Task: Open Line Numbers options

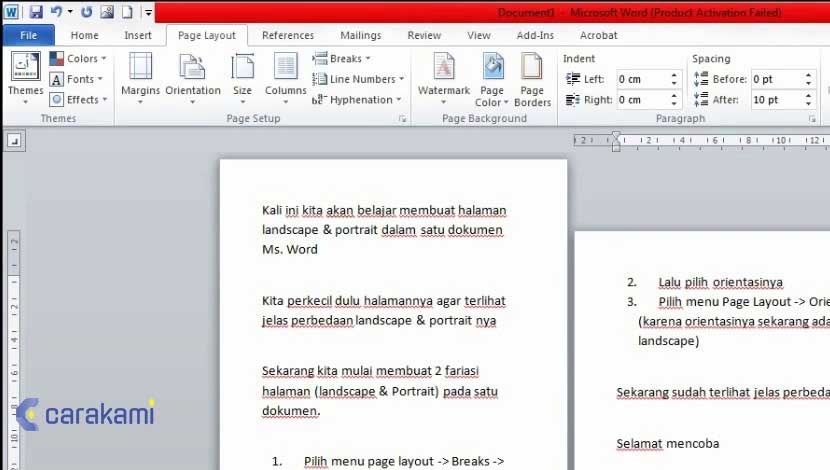Action: click(x=358, y=79)
